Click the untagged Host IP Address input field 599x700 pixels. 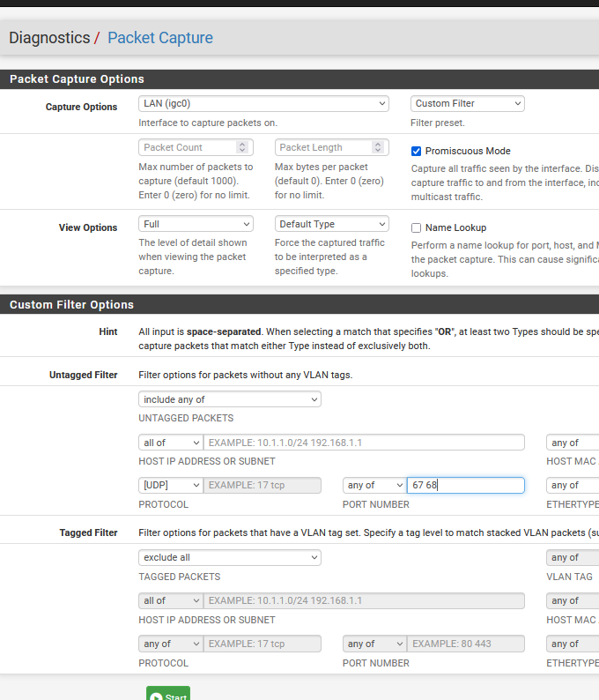pyautogui.click(x=363, y=443)
